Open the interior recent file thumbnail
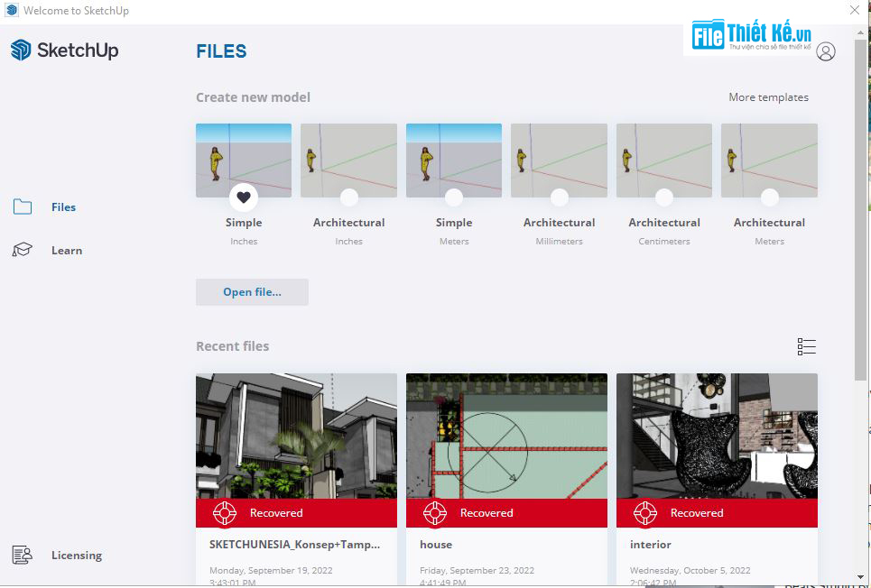The width and height of the screenshot is (871, 588). pos(718,436)
